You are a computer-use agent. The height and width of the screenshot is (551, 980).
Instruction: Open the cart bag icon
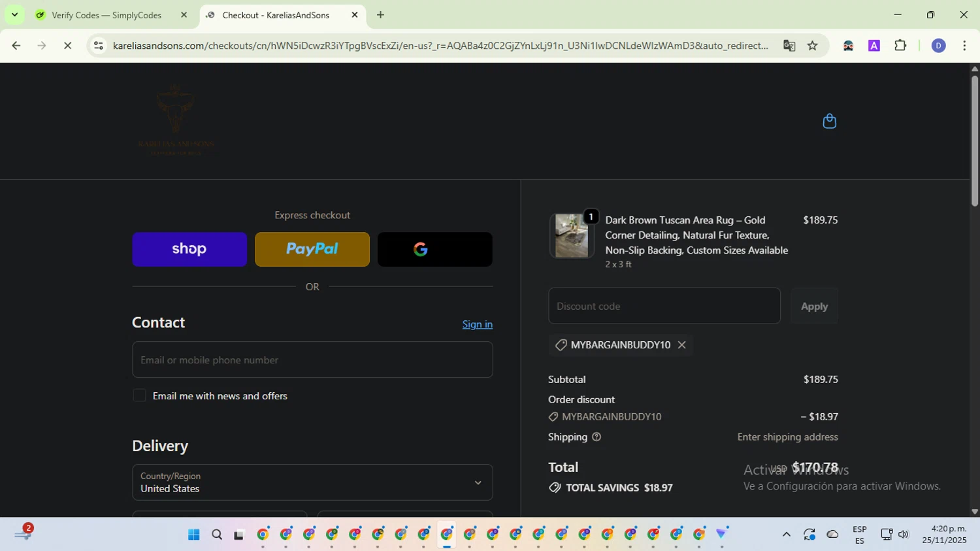(x=829, y=121)
